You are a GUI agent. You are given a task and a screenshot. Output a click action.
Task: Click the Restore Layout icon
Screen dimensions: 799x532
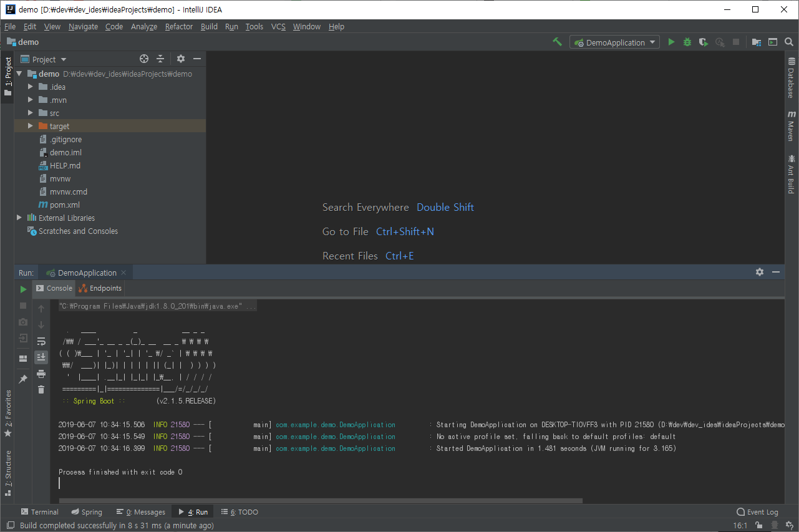(x=23, y=358)
